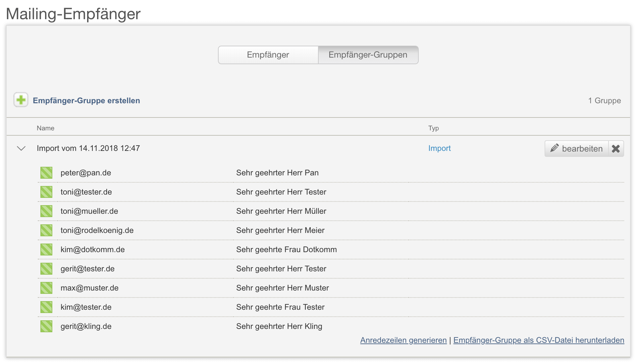Download Empfänger-Gruppe als CSV-Datei
The image size is (638, 364).
point(539,340)
